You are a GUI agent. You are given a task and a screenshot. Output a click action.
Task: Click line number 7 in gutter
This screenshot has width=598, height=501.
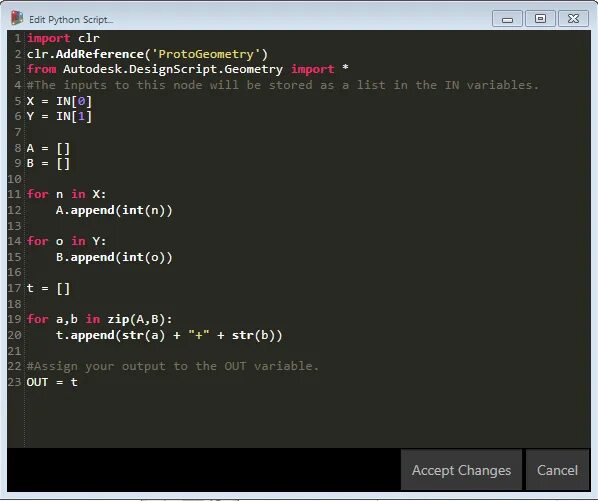[18, 132]
